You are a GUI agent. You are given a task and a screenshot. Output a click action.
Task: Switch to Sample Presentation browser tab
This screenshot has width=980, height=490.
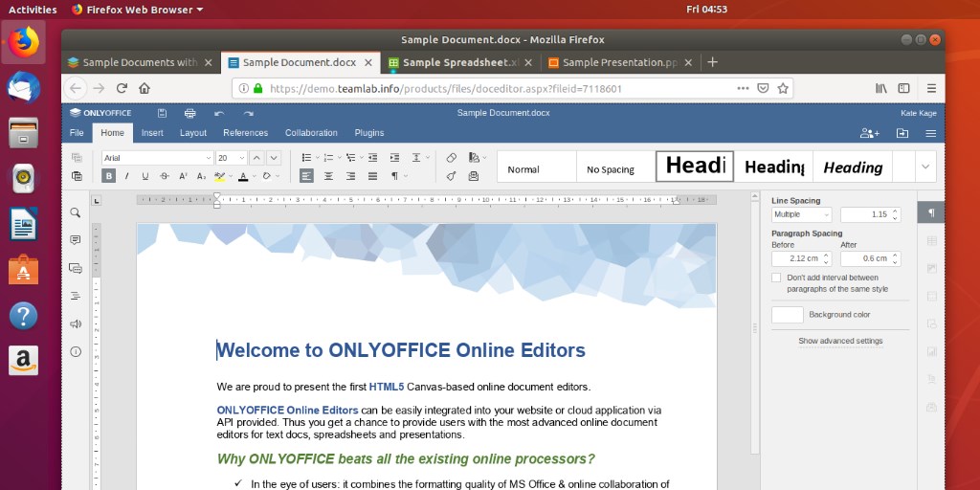point(620,62)
